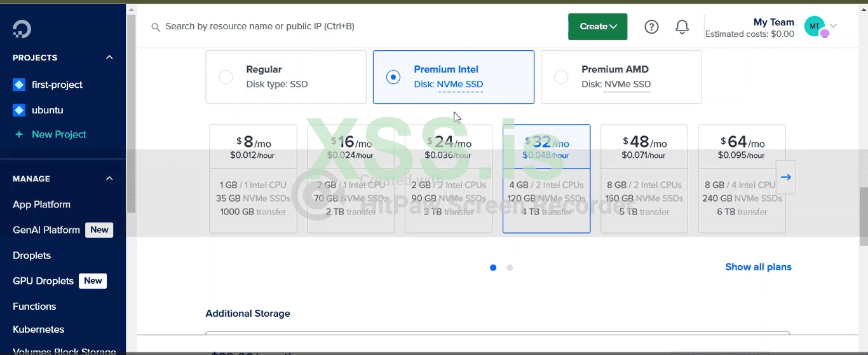Screen dimensions: 868x355
Task: Click the page vertical scrollbar thumb
Action: coord(864,216)
